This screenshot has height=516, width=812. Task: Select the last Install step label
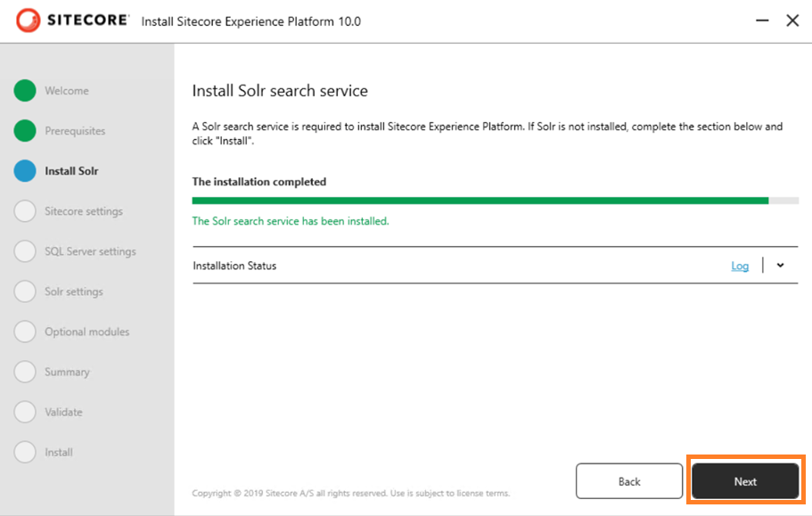tap(59, 453)
